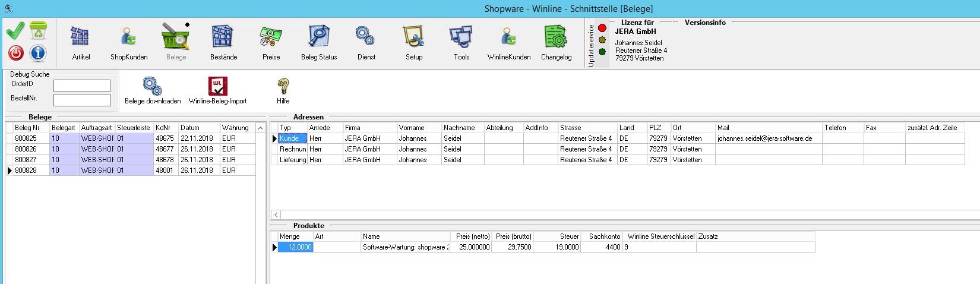The image size is (980, 284).
Task: Open the Hilfe help button
Action: (283, 90)
